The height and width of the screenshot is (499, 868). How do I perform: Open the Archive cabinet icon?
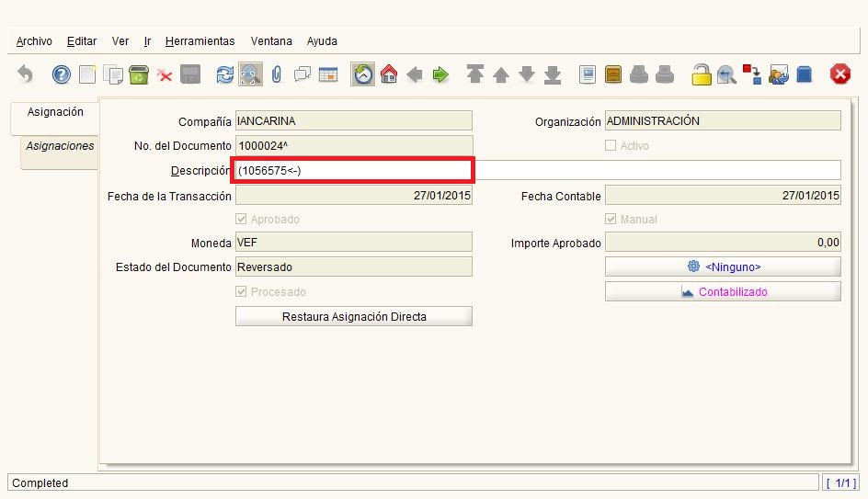click(x=613, y=75)
